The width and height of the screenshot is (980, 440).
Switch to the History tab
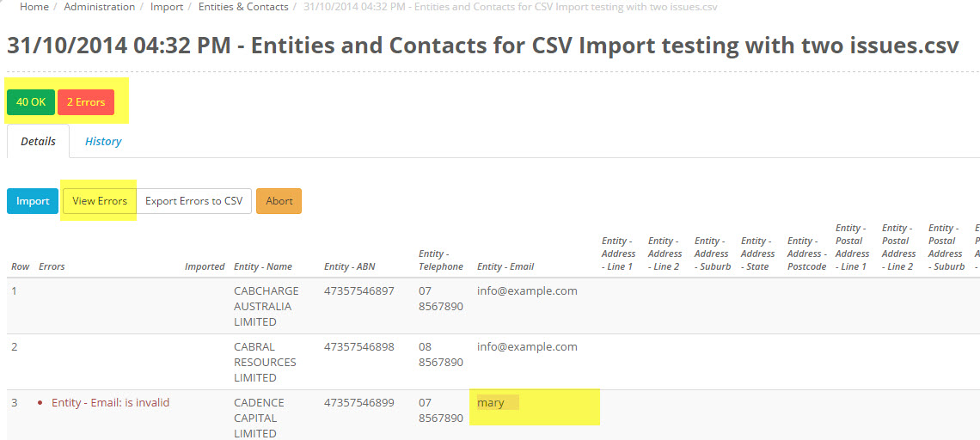[103, 142]
